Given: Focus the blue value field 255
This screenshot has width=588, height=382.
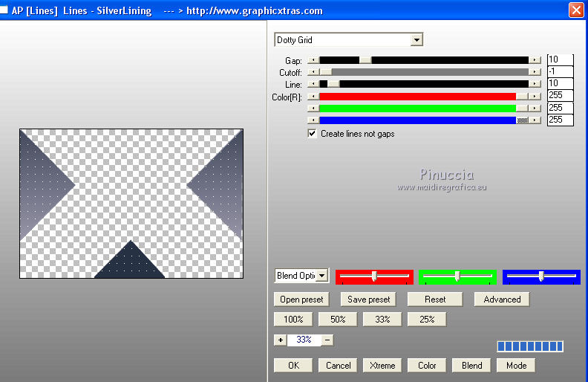Looking at the screenshot, I should click(561, 120).
